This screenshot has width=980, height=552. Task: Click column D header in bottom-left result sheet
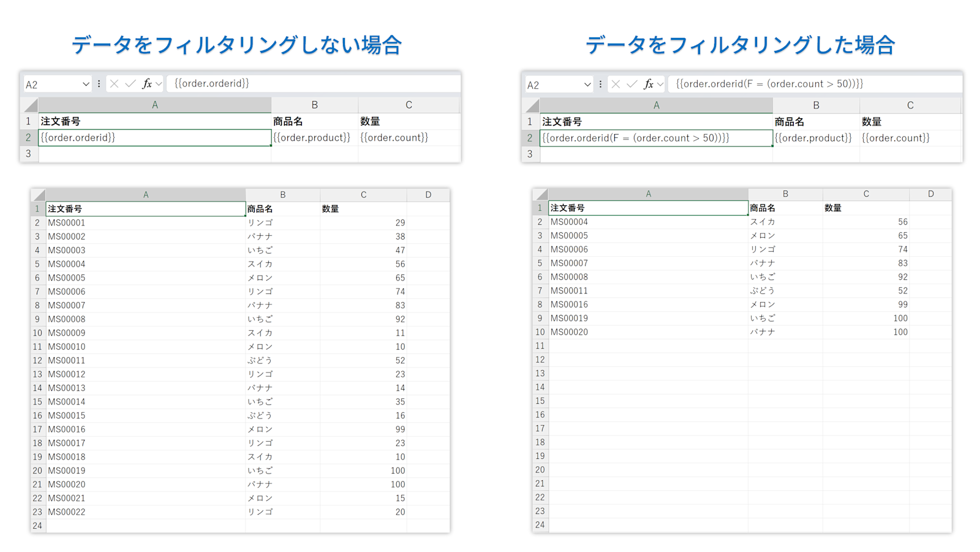pyautogui.click(x=428, y=195)
